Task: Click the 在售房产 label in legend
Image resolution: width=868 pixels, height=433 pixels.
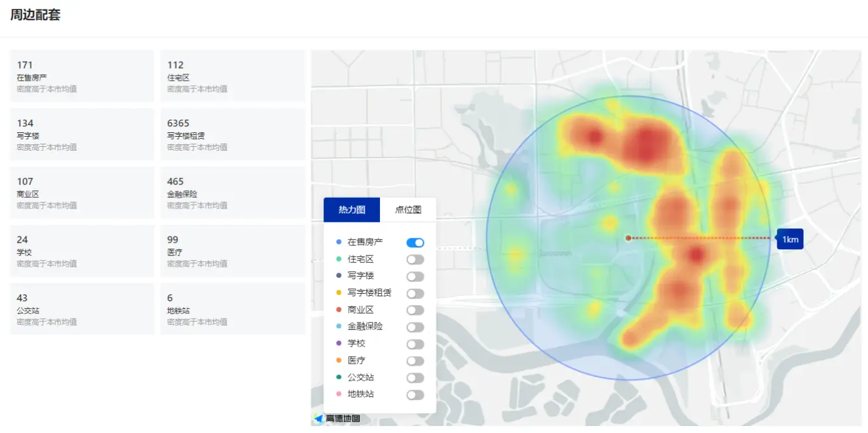Action: [x=365, y=242]
